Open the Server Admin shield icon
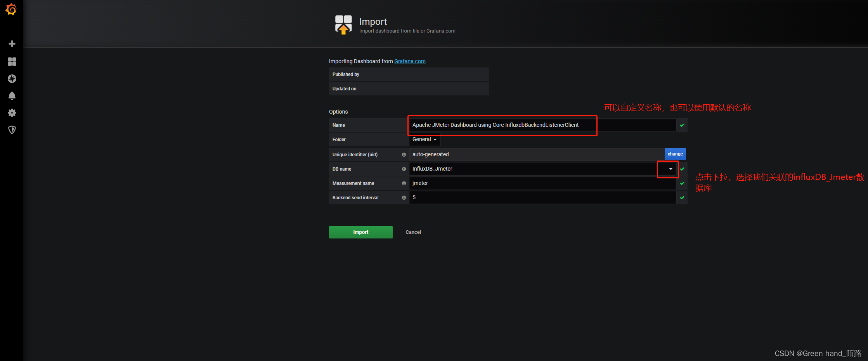The image size is (868, 361). coord(12,130)
